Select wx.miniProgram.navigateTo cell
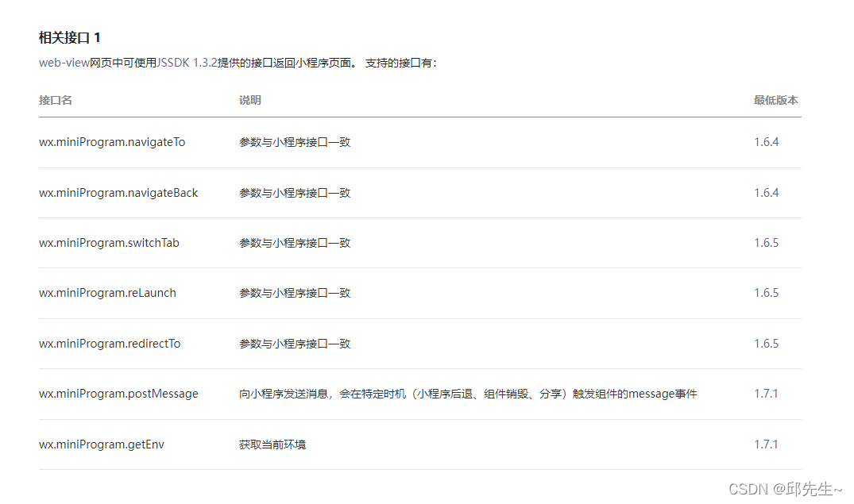The height and width of the screenshot is (504, 854). click(112, 142)
